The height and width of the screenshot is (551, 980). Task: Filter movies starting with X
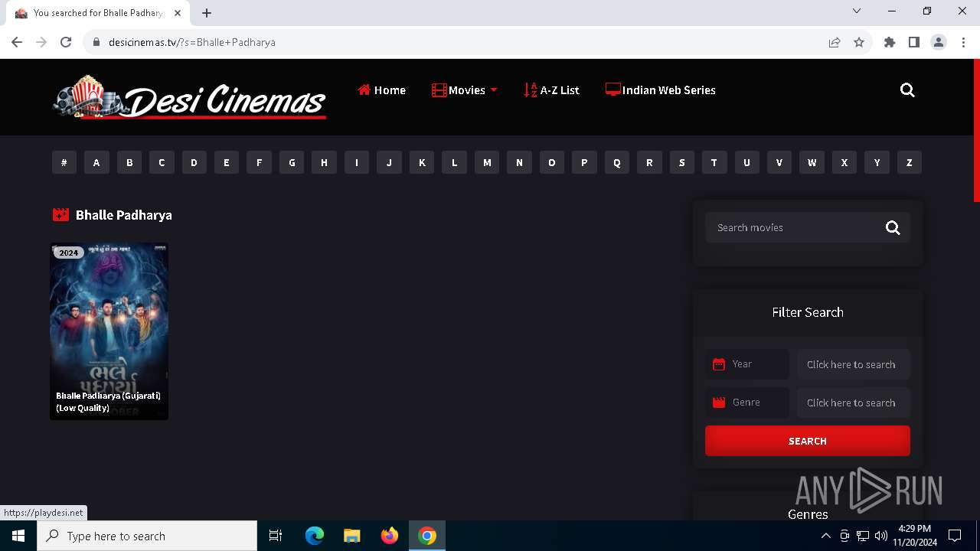pos(844,162)
